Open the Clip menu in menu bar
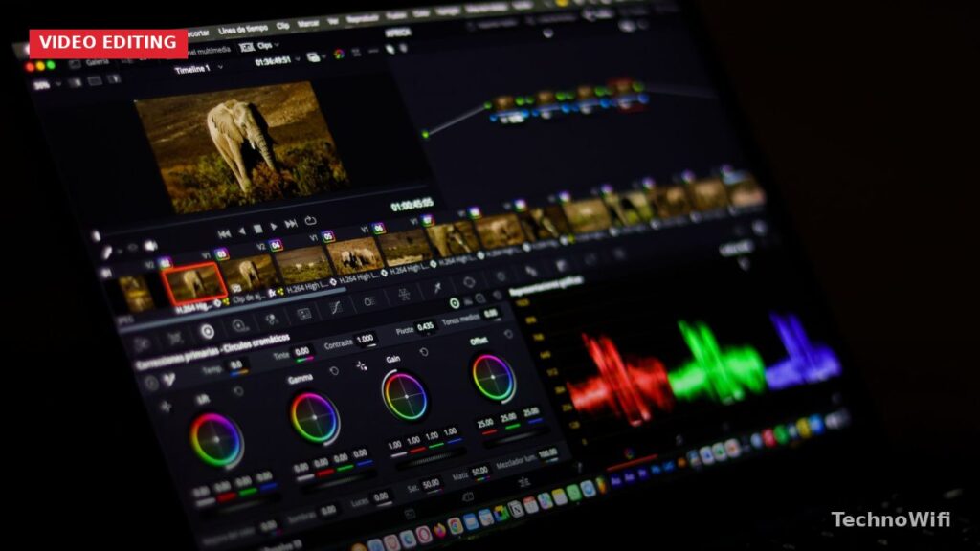 (282, 26)
